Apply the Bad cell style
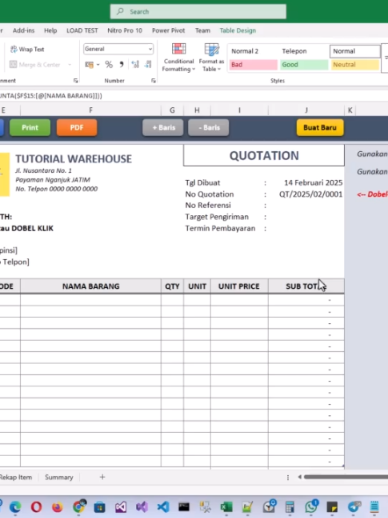 253,65
